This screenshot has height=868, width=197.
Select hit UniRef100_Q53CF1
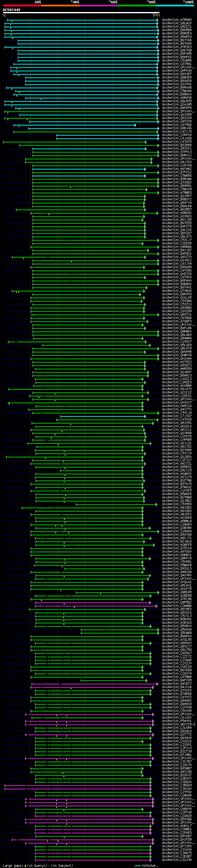click(x=177, y=149)
